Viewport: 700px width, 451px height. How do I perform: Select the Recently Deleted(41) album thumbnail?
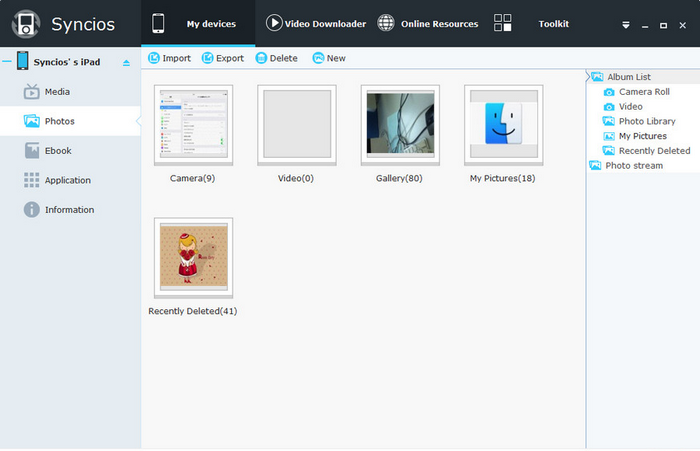point(193,258)
